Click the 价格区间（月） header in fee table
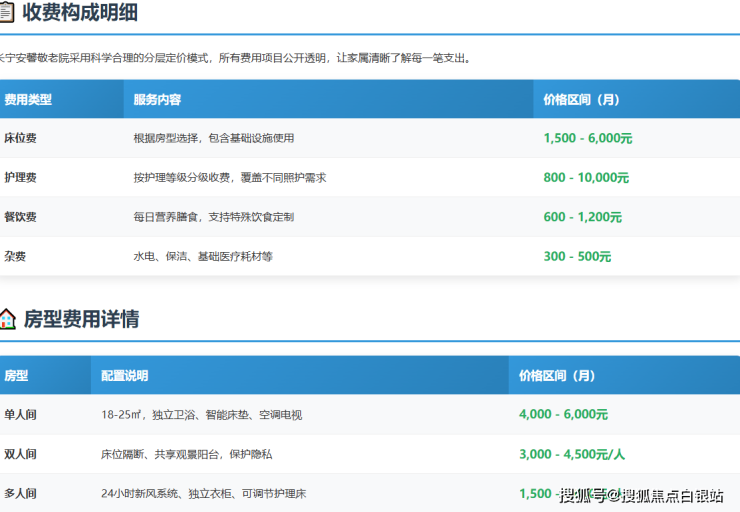740x512 pixels. click(581, 100)
